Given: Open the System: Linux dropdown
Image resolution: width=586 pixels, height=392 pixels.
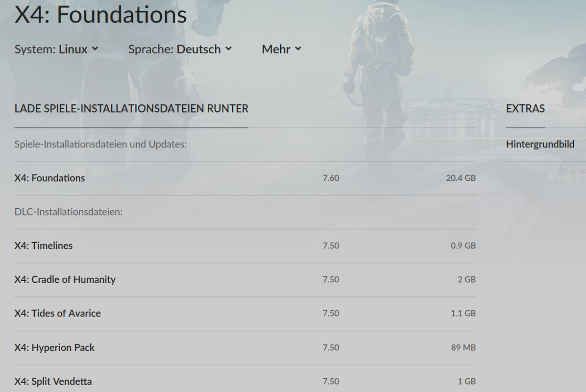Looking at the screenshot, I should [x=56, y=49].
